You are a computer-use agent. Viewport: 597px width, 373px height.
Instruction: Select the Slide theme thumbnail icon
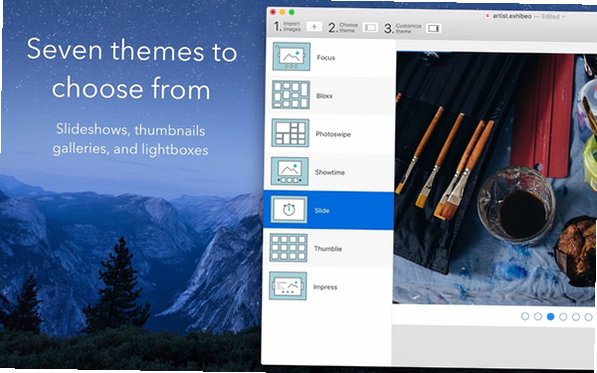click(289, 209)
